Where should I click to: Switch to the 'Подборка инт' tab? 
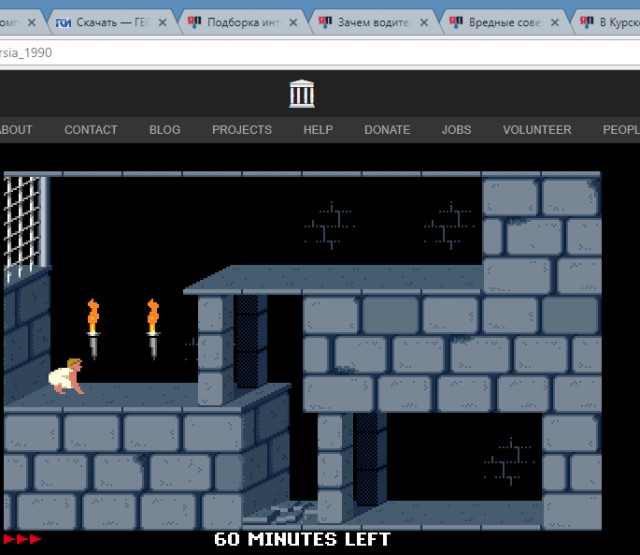tap(244, 22)
